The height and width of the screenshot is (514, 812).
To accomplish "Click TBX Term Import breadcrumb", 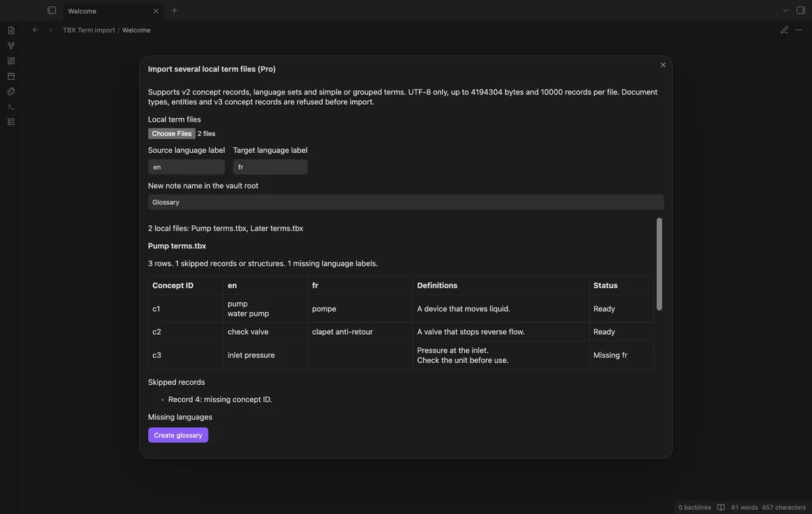I will point(89,30).
